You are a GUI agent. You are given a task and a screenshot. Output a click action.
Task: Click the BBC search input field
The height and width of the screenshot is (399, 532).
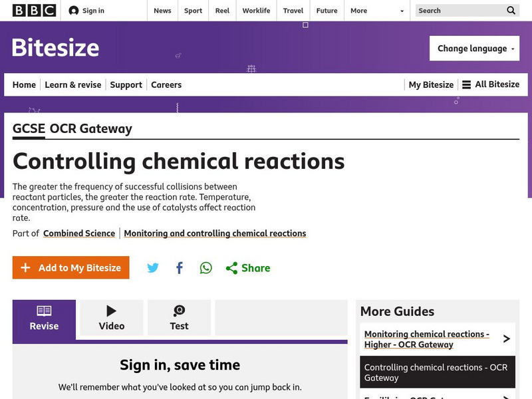click(x=460, y=11)
